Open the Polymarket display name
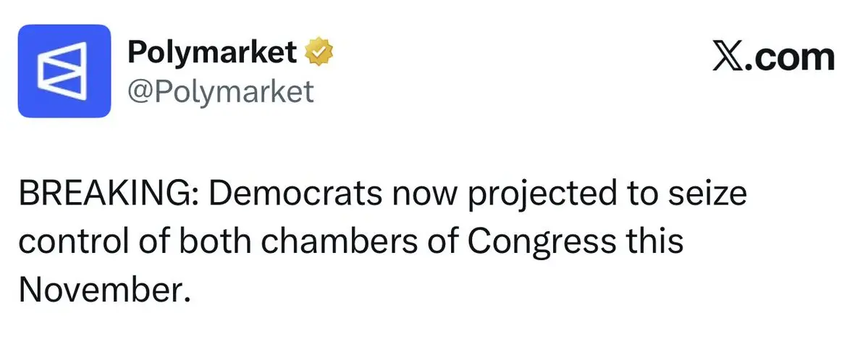 (x=212, y=53)
